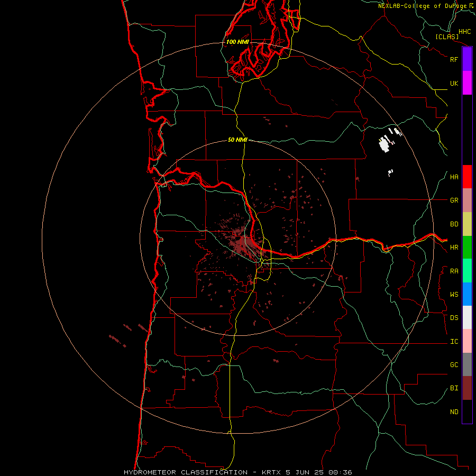Image resolution: width=476 pixels, height=476 pixels.
Task: Click the WS legend label
Action: click(454, 295)
